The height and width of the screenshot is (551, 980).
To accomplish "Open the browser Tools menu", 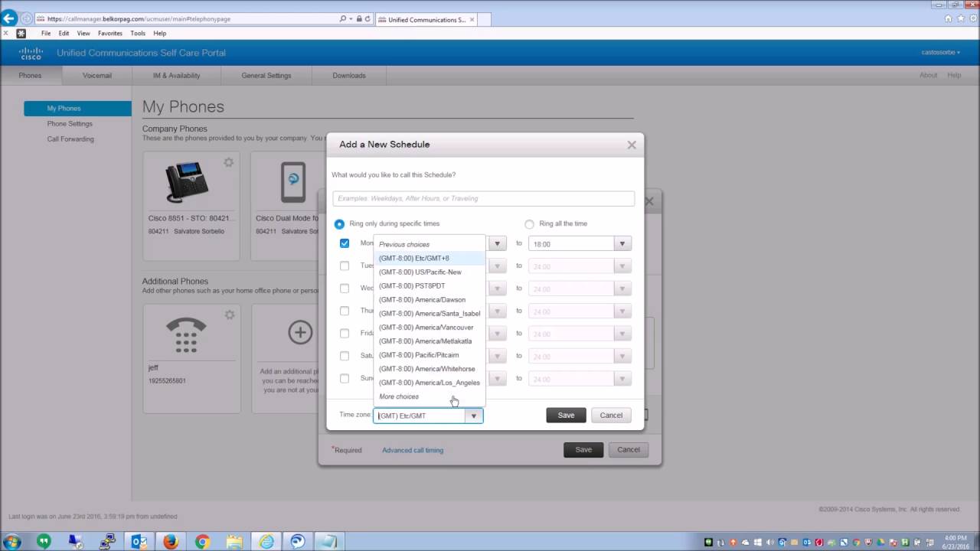I will pyautogui.click(x=138, y=34).
